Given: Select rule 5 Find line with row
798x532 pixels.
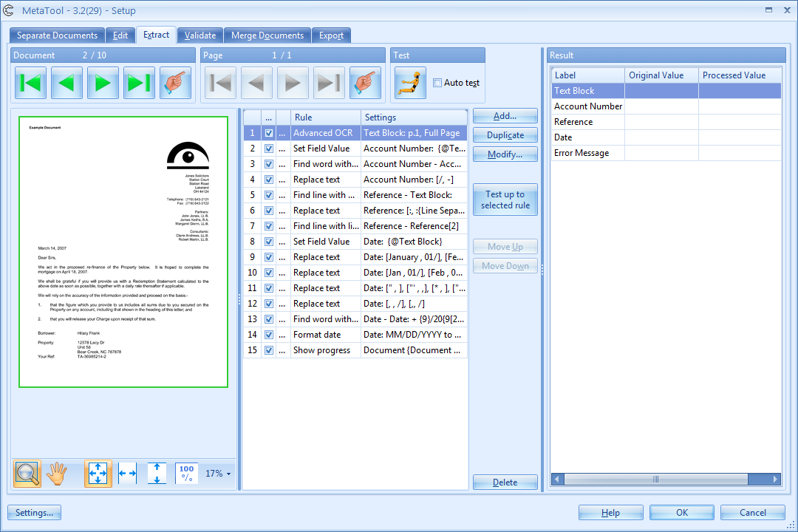Looking at the screenshot, I should pyautogui.click(x=355, y=195).
